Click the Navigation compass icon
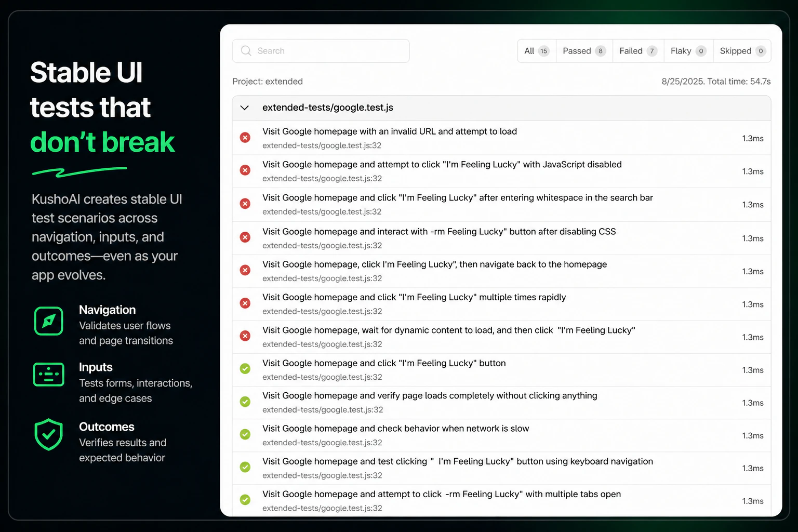This screenshot has height=532, width=798. pyautogui.click(x=49, y=321)
